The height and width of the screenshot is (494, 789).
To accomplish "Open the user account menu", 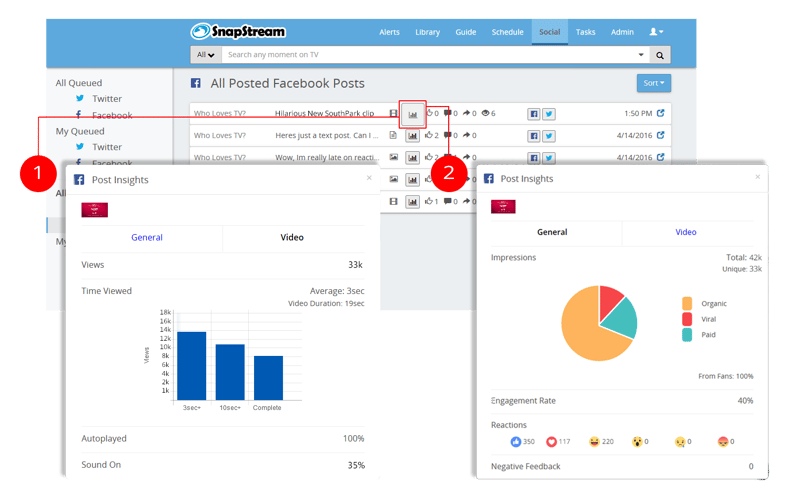I will click(x=656, y=32).
